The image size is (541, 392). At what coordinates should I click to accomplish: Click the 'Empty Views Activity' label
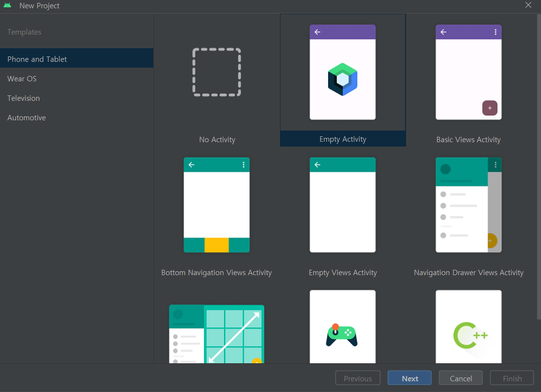(343, 273)
